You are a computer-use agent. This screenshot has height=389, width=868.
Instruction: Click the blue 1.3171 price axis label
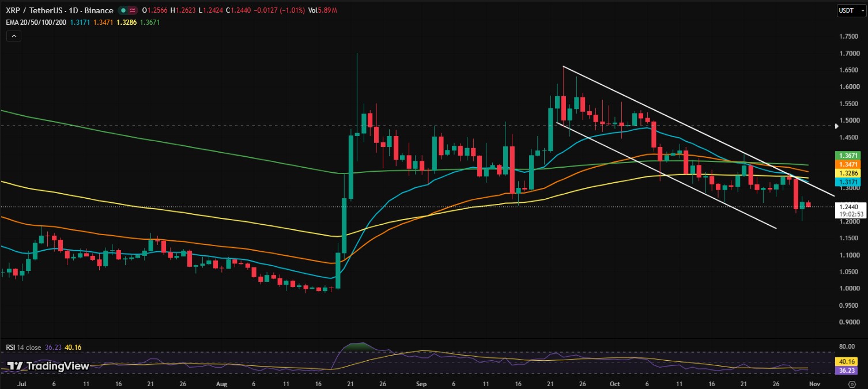pos(847,182)
